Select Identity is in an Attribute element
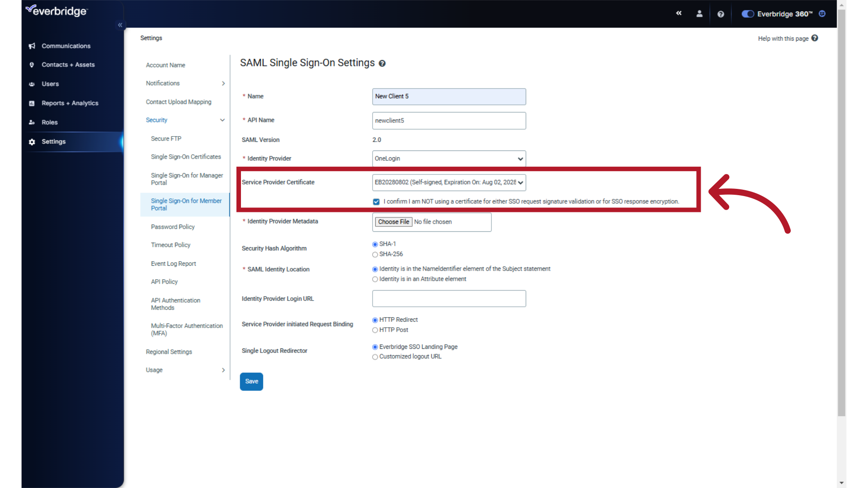This screenshot has height=488, width=868. point(376,279)
